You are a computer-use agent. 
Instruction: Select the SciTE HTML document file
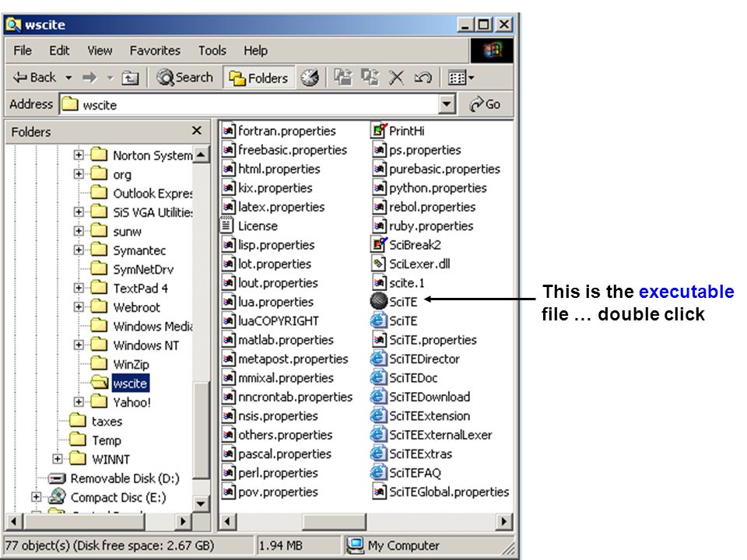[394, 320]
